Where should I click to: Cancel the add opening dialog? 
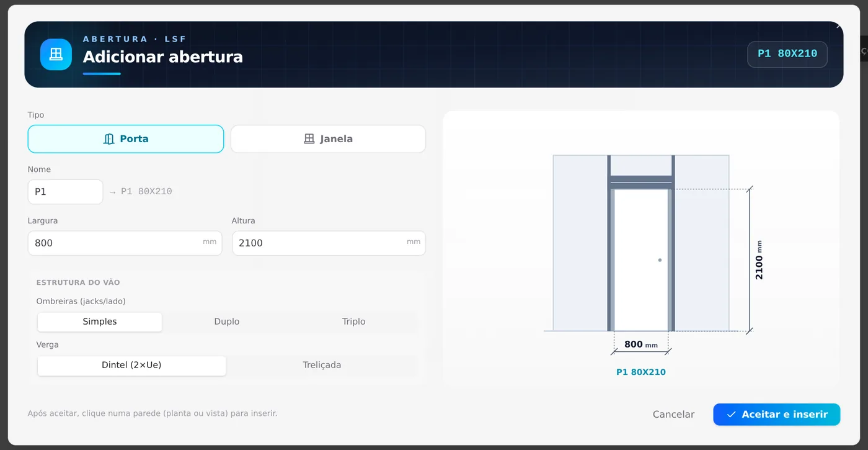[x=673, y=415]
